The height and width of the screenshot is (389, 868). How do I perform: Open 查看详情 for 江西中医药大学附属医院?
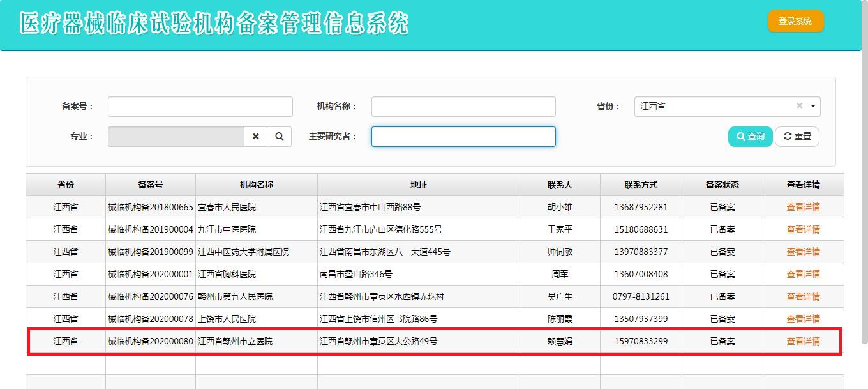[x=803, y=252]
